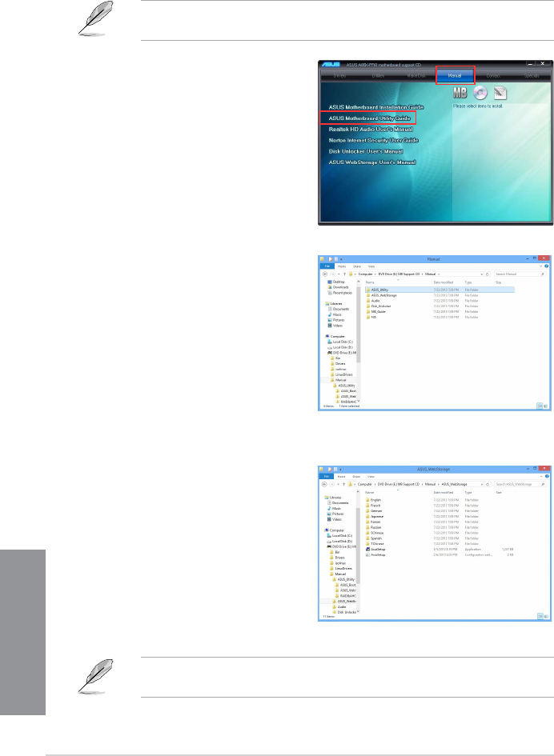Open Realtek HD Audio User's Manual

point(371,130)
